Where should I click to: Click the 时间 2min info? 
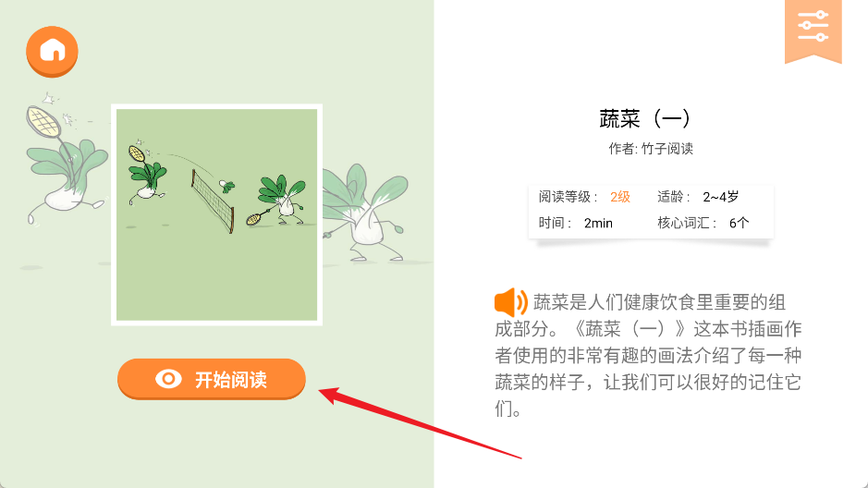pyautogui.click(x=576, y=223)
